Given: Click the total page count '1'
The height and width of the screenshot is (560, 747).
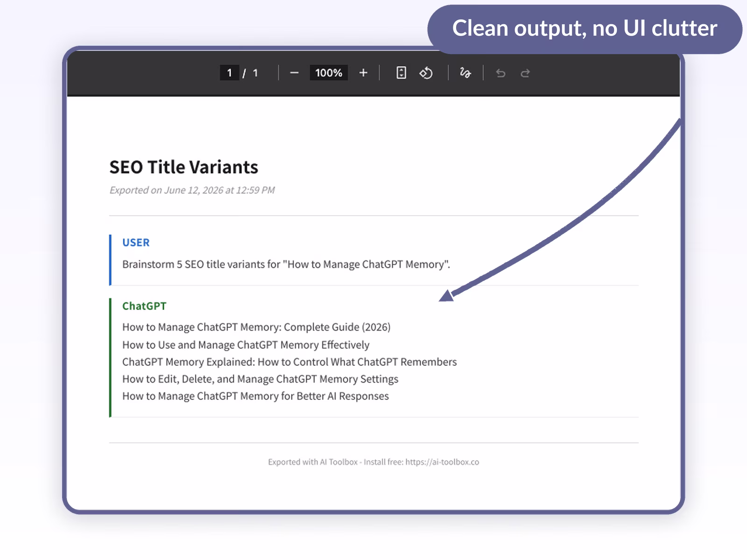Looking at the screenshot, I should pos(255,73).
